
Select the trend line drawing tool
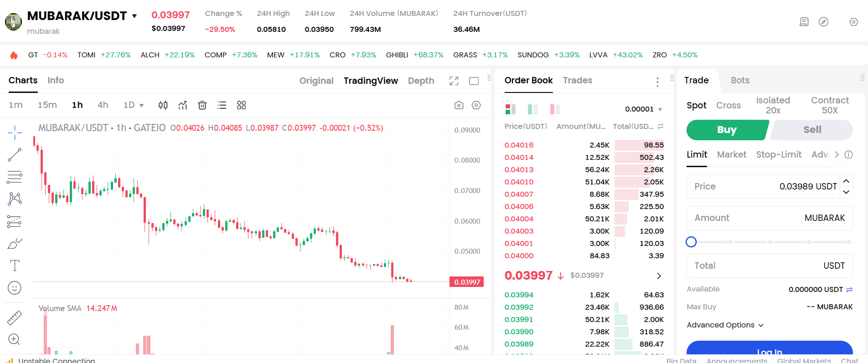(15, 155)
